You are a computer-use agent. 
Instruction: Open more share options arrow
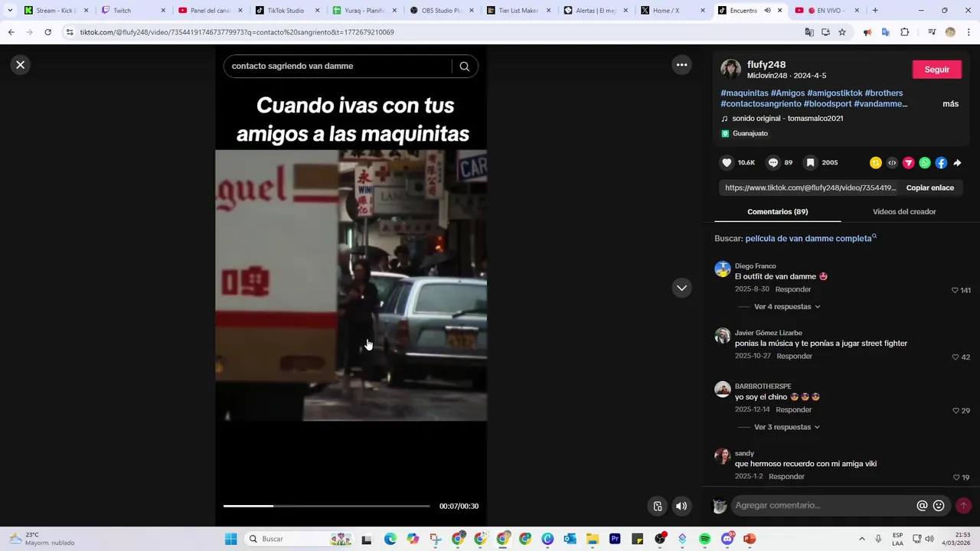coord(957,163)
